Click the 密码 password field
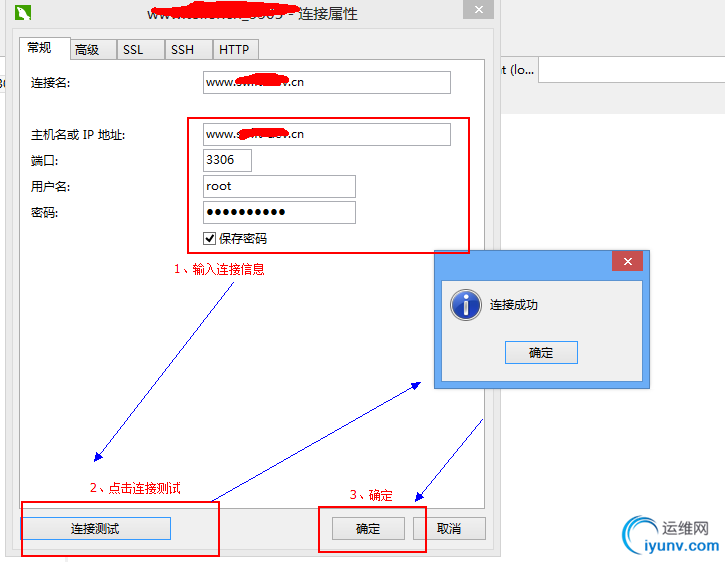Screen dimensions: 725x562 279,212
